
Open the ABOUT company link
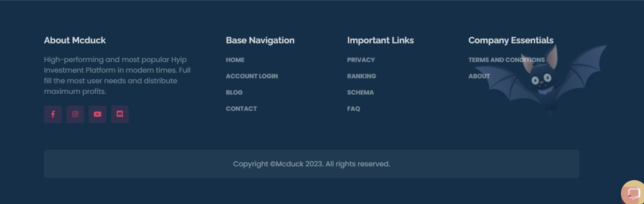coord(479,76)
